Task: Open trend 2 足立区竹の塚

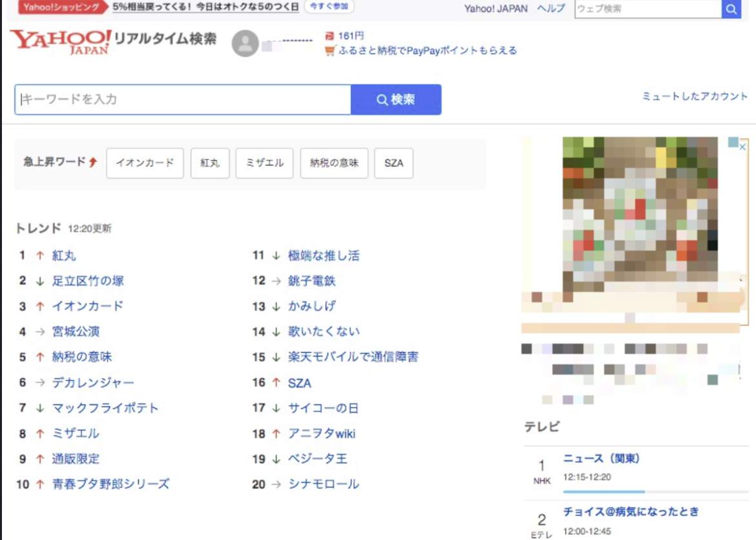Action: [x=88, y=280]
